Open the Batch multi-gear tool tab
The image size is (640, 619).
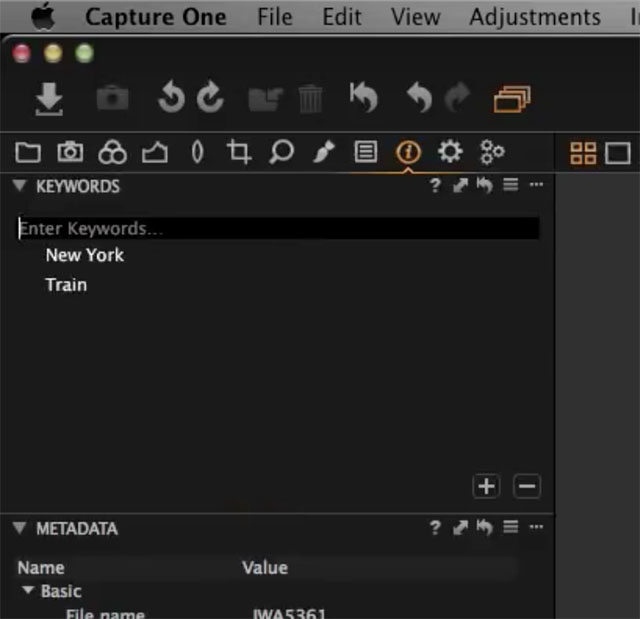click(x=492, y=152)
